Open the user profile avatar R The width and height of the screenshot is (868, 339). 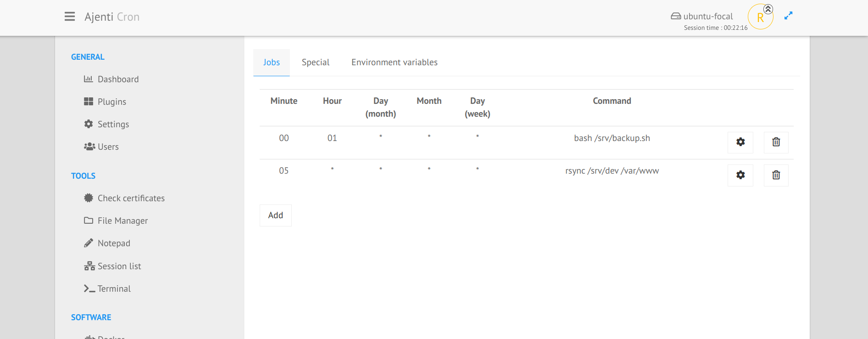760,17
